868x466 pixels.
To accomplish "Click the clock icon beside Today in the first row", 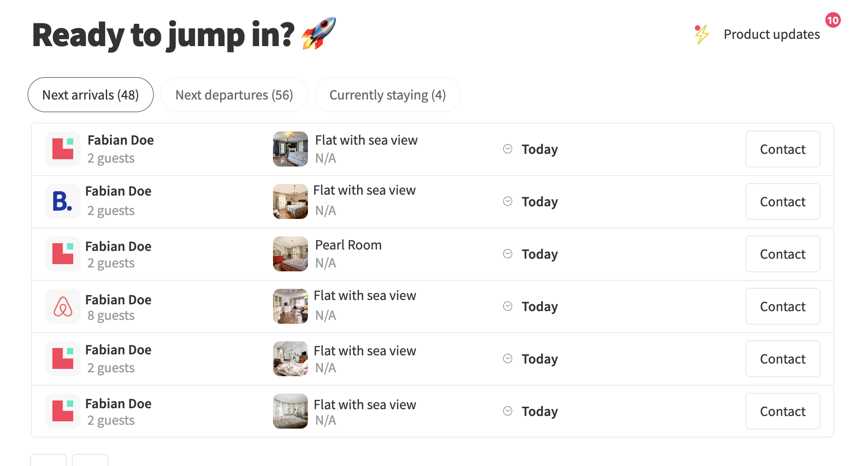I will [507, 149].
